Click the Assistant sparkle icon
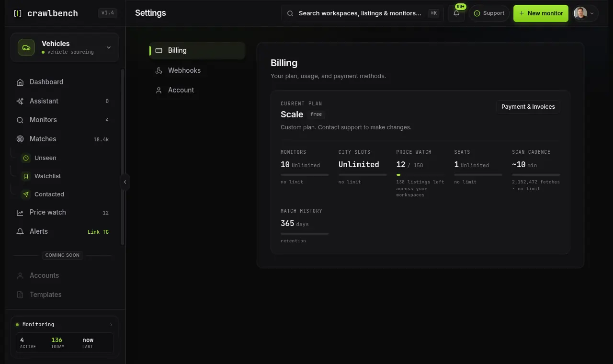The width and height of the screenshot is (613, 364). click(20, 101)
